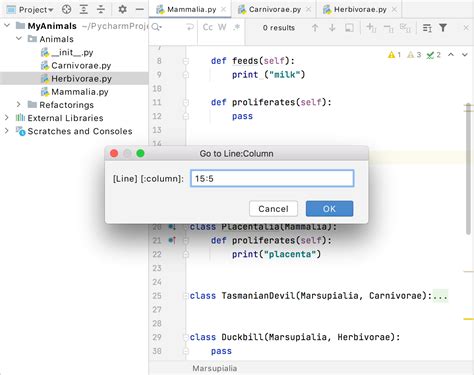Click Add Selection for Next Occurrence icon
This screenshot has width=474, height=375.
[371, 28]
